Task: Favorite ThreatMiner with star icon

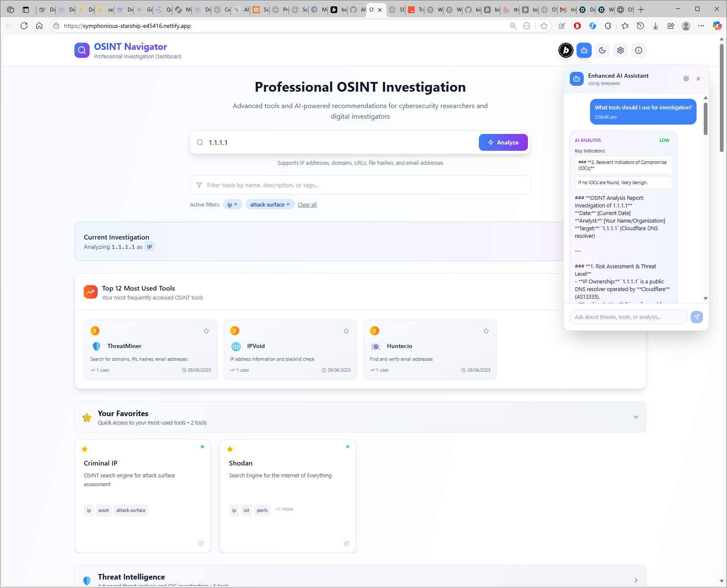Action: 206,331
